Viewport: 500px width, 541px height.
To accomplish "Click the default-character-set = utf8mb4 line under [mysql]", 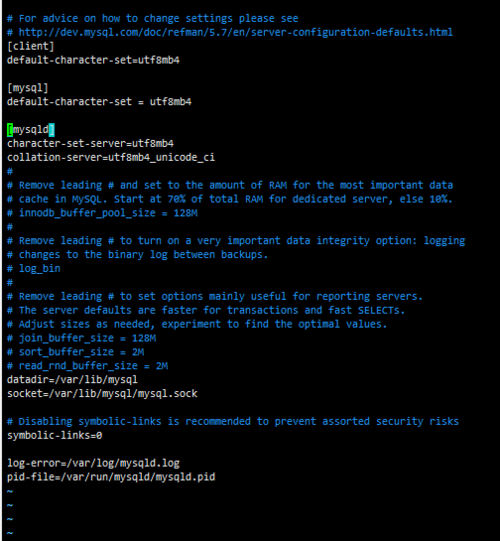I will 99,102.
